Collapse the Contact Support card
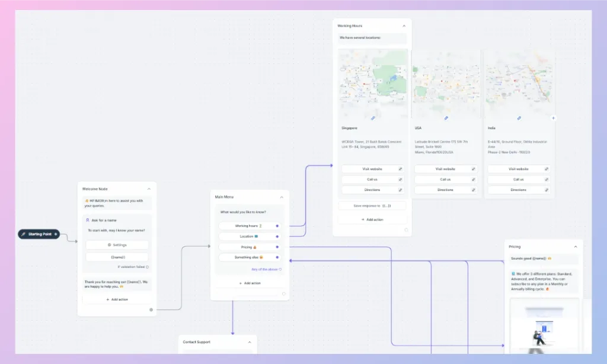The height and width of the screenshot is (364, 607). point(250,342)
